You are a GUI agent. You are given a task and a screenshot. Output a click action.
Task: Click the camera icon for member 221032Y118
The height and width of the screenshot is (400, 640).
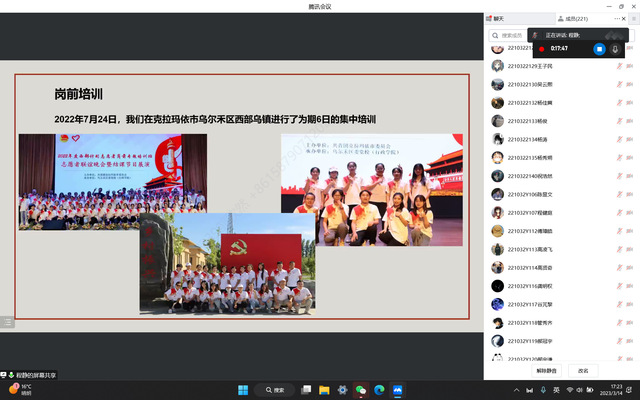coord(629,323)
